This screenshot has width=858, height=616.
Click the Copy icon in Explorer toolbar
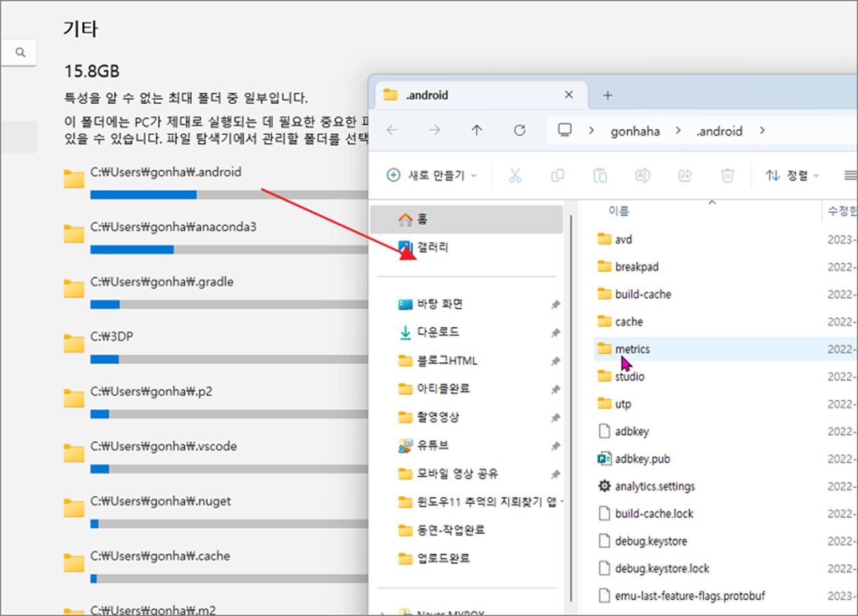pyautogui.click(x=557, y=176)
